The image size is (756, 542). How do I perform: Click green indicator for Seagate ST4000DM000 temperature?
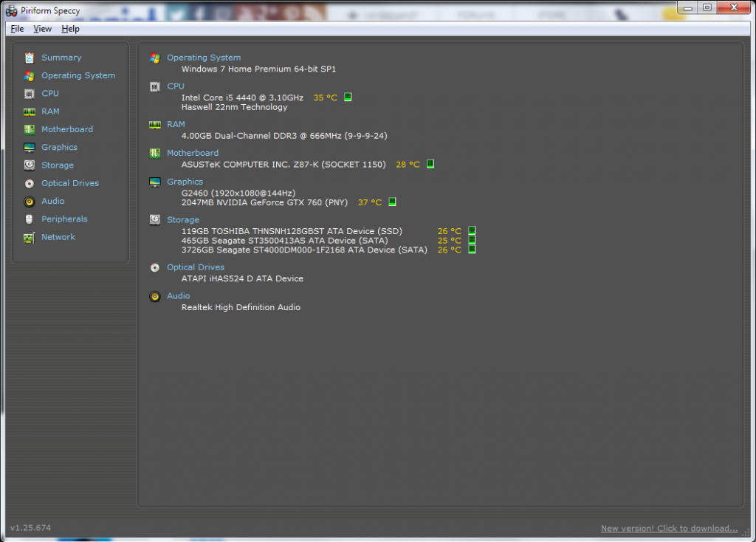click(x=472, y=250)
